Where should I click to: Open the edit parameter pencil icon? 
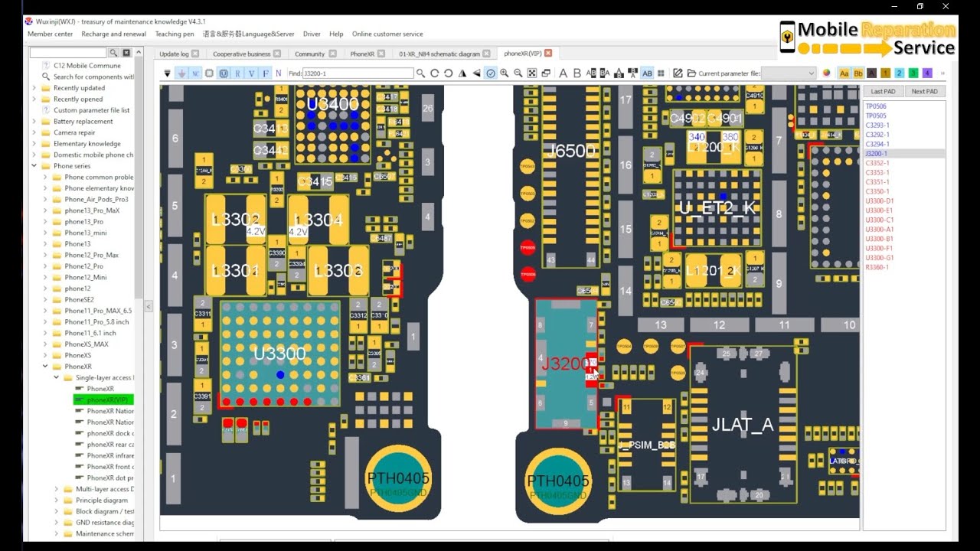tap(678, 73)
